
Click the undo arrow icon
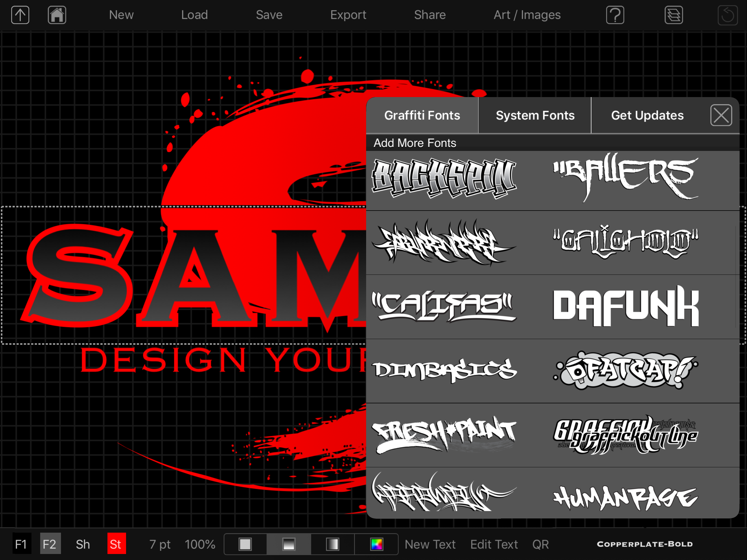tap(727, 15)
